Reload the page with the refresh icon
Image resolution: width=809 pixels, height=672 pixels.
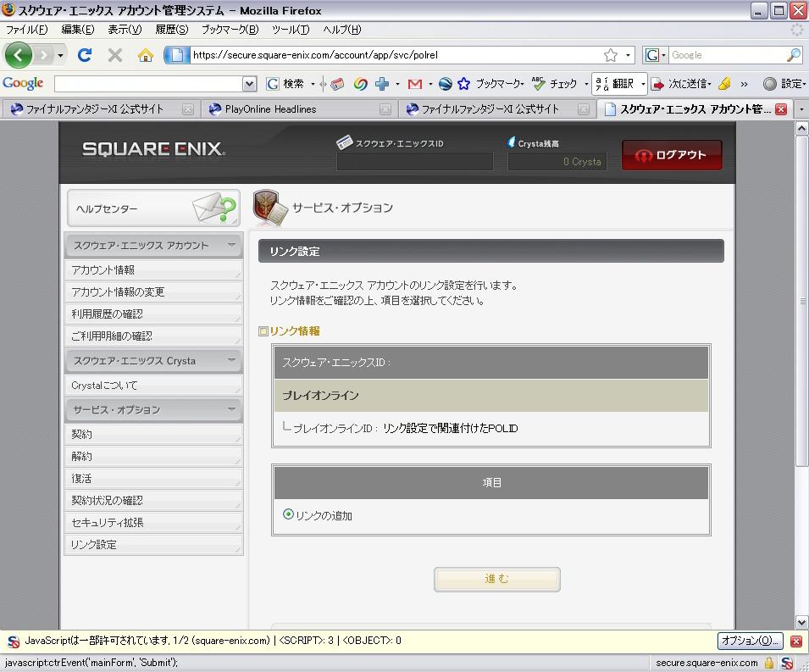[x=84, y=55]
